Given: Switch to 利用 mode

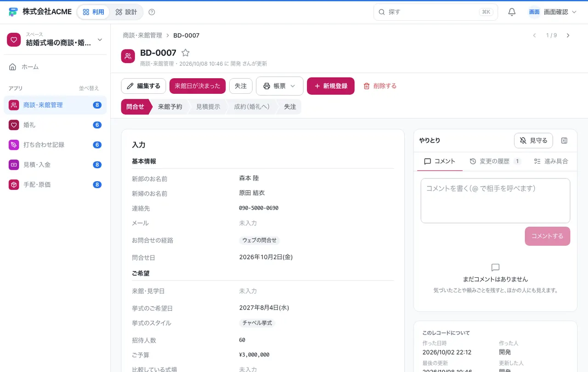Looking at the screenshot, I should click(x=94, y=12).
